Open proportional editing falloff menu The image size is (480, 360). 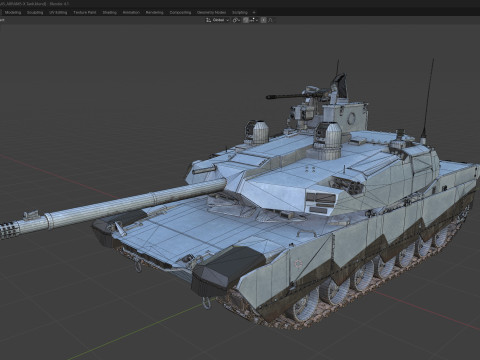tap(270, 20)
